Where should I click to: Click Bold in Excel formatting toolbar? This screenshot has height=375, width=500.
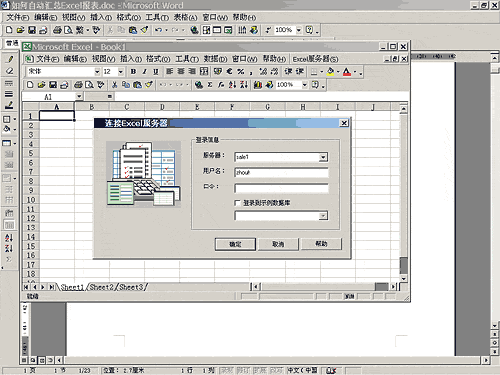tap(133, 72)
